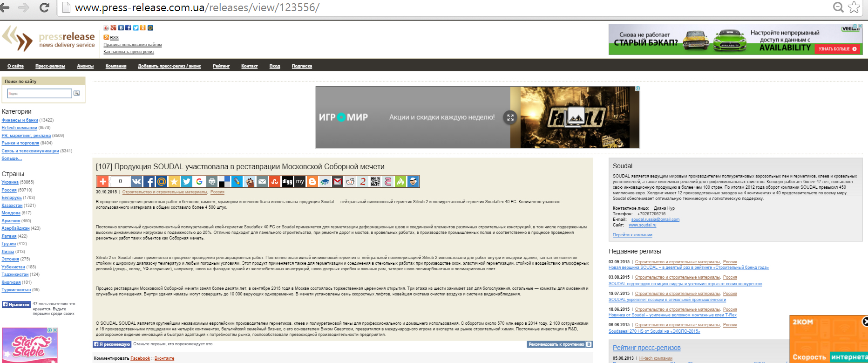
Task: Share the article on Digg
Action: point(287,181)
